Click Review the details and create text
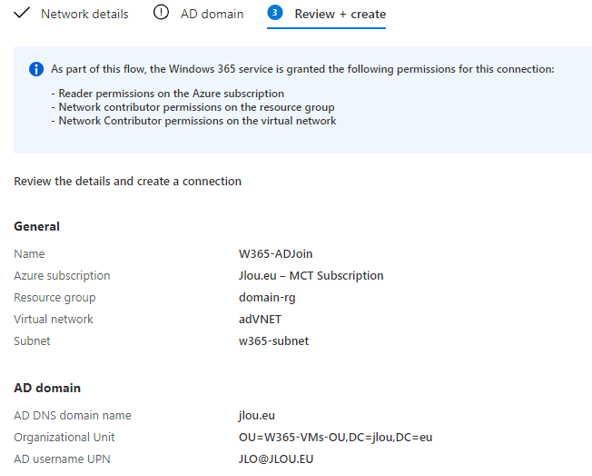Screen dimensions: 592x476 (128, 181)
